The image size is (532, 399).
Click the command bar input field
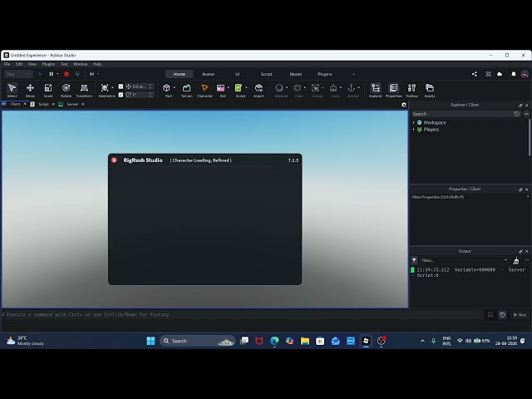coord(244,315)
